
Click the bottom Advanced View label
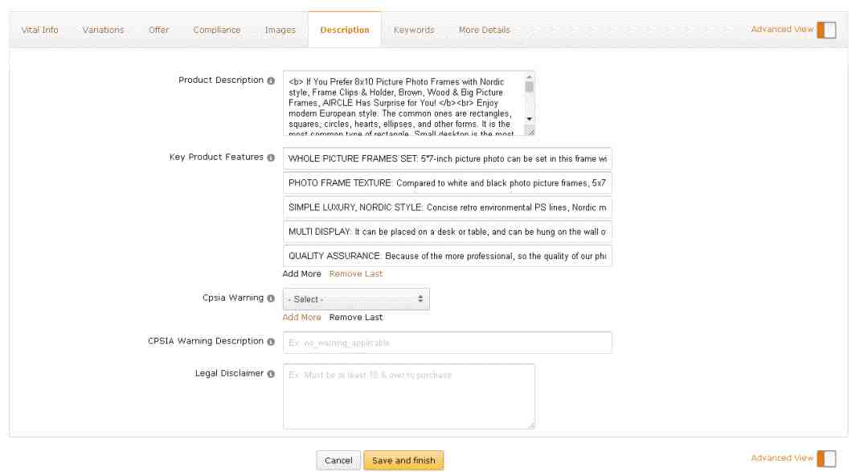[782, 458]
